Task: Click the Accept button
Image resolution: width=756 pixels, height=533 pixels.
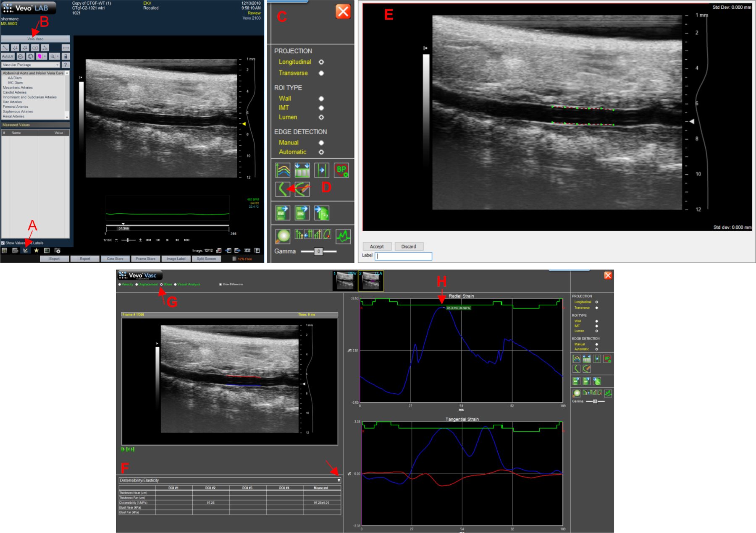Action: coord(377,247)
